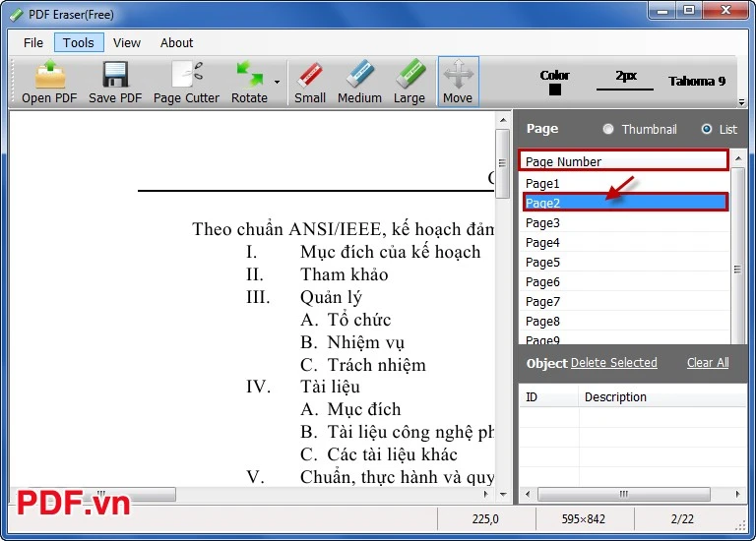Expand the toolbar overflow chevron
The image size is (756, 541).
(741, 102)
